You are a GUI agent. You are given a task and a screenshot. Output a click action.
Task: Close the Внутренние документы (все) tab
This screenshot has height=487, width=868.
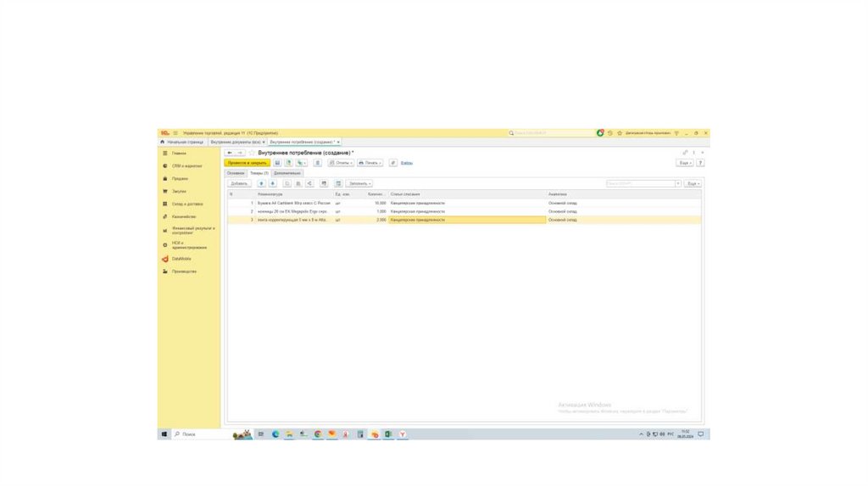click(264, 142)
